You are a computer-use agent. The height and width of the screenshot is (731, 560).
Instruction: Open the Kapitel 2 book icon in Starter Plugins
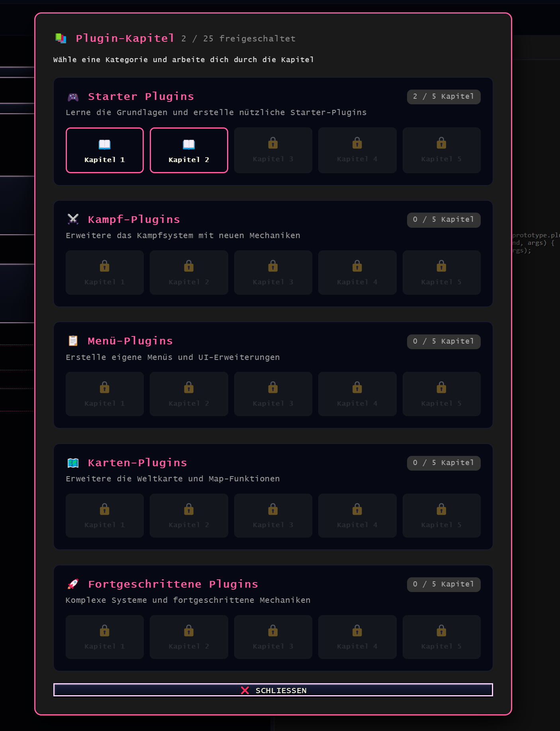click(x=189, y=144)
